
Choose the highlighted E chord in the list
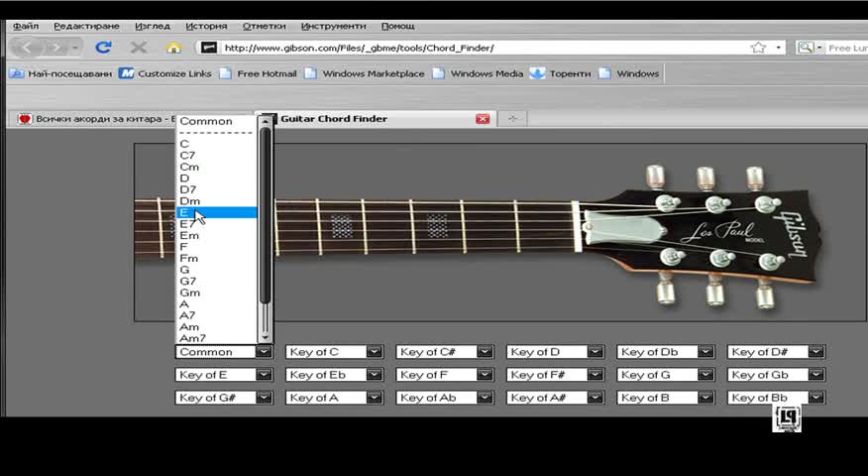pos(216,212)
